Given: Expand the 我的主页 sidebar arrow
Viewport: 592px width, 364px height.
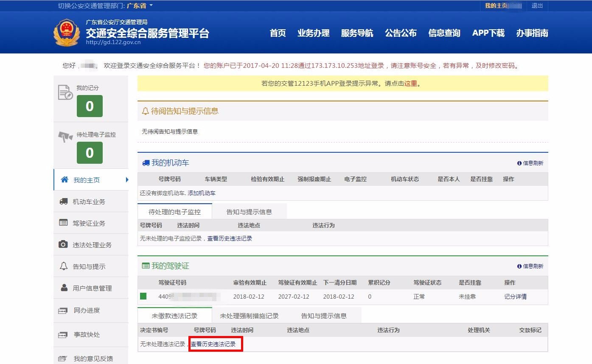Looking at the screenshot, I should coord(127,179).
